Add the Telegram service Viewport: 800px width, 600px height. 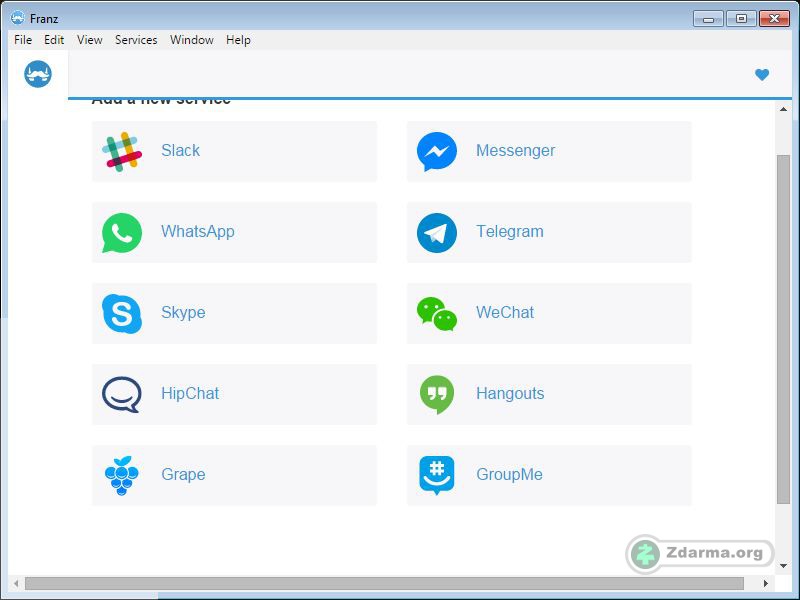coord(549,232)
